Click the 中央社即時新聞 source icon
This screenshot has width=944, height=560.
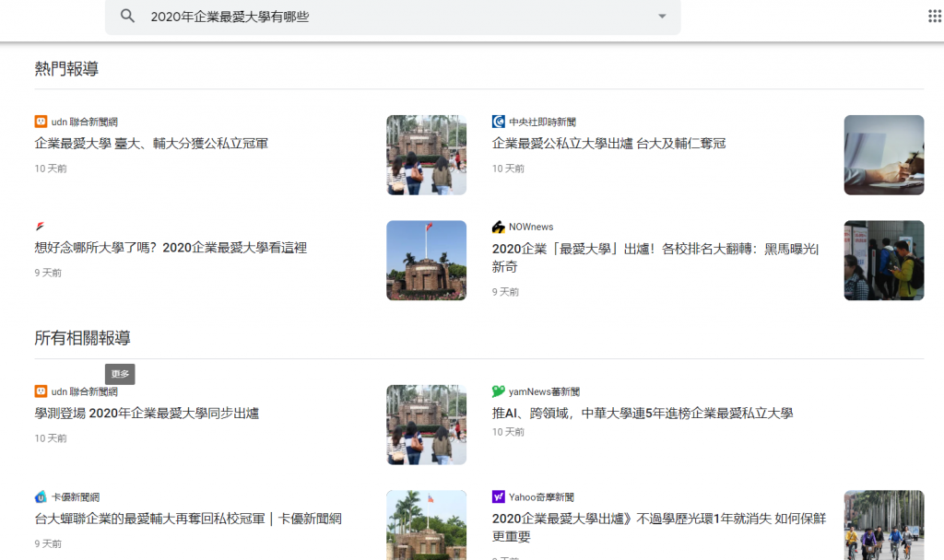(x=499, y=122)
